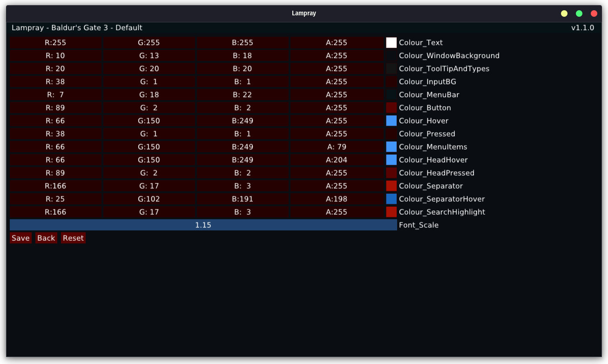
Task: Open the Colour_Pressed swatch
Action: [x=392, y=134]
